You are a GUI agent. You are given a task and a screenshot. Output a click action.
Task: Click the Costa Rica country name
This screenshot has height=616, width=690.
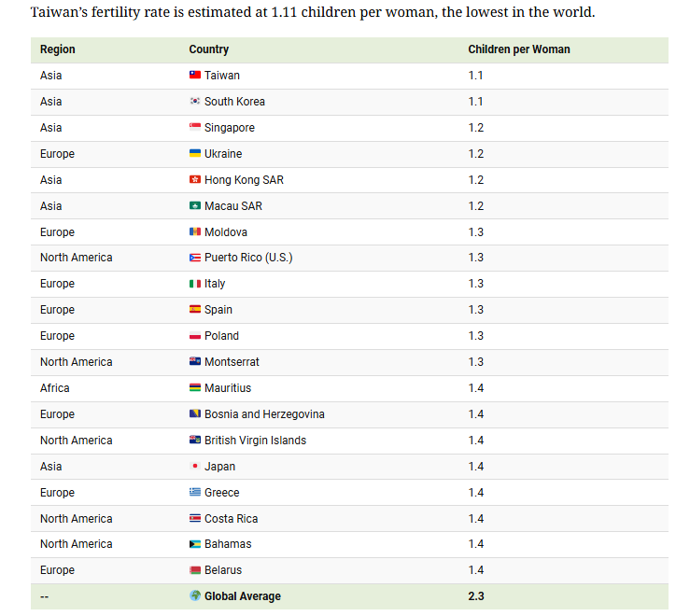tap(231, 518)
